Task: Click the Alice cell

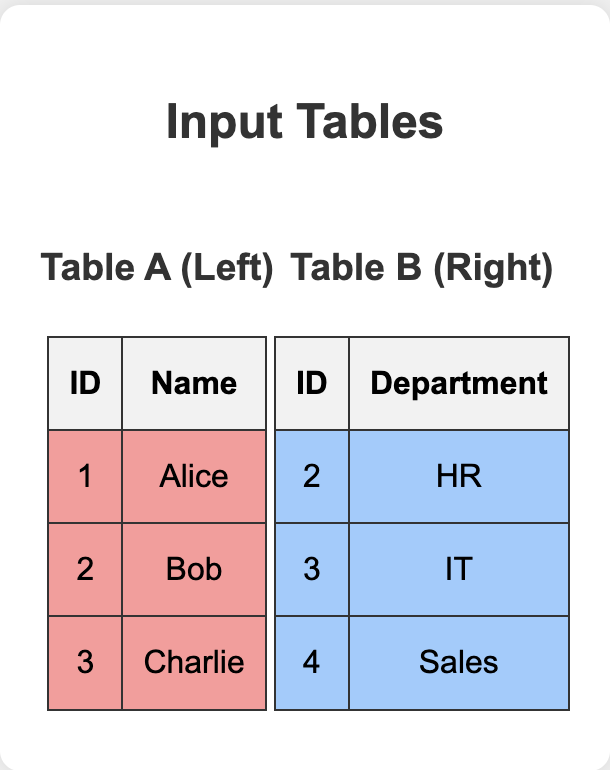Action: 194,476
